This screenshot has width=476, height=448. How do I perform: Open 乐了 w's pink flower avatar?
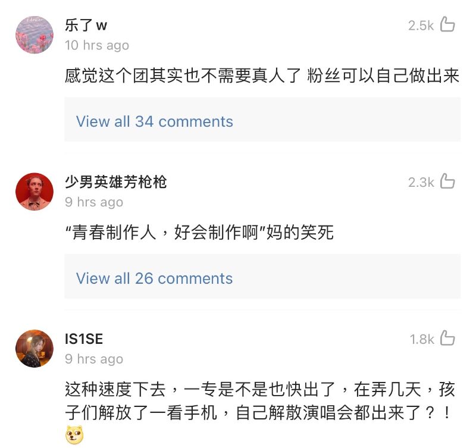point(34,35)
